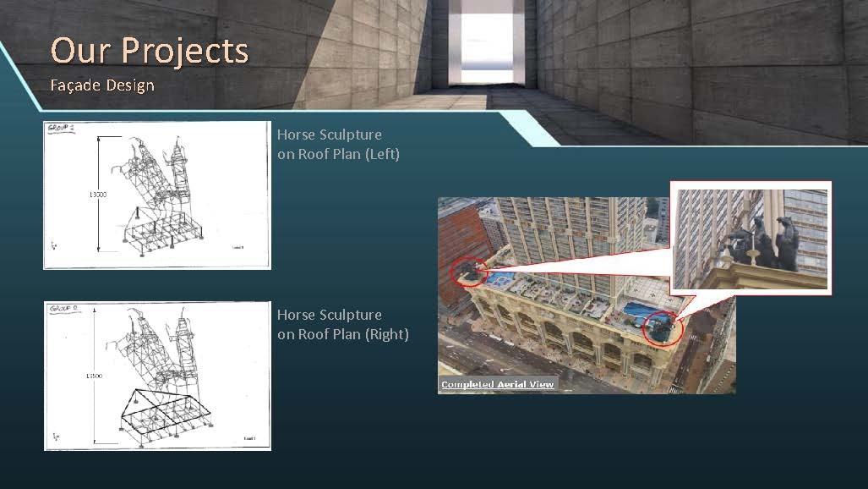This screenshot has height=489, width=868.
Task: Open the zoomed inset photo of horse statues
Action: click(751, 238)
